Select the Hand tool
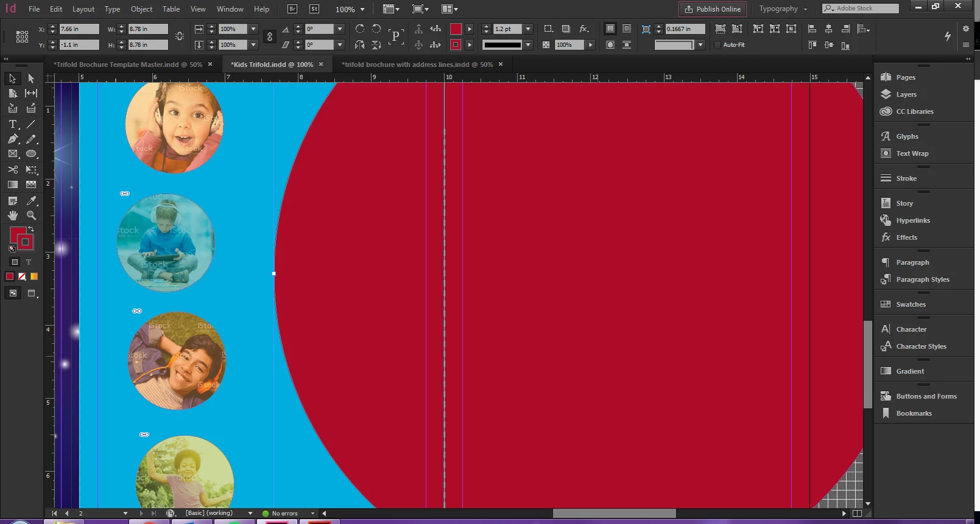 coord(13,215)
